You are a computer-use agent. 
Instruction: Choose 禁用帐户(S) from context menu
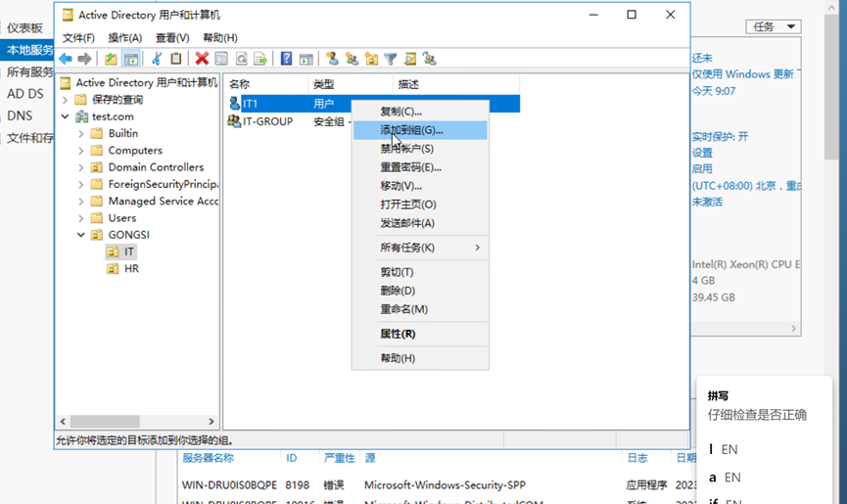tap(420, 149)
